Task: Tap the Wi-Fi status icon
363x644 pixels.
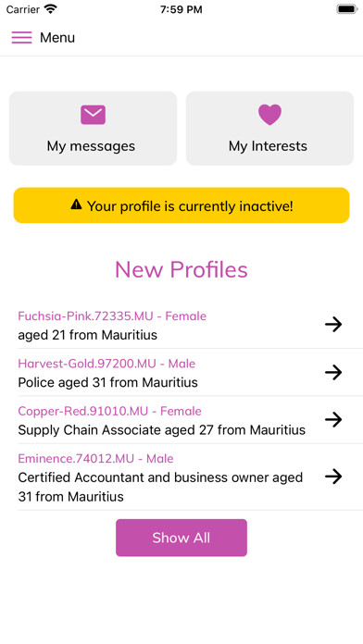Action: pos(51,9)
